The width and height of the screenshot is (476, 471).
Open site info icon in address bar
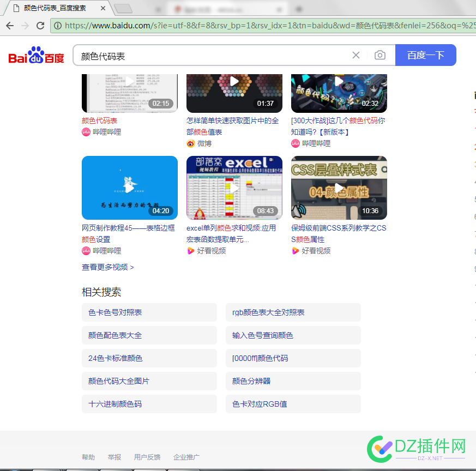click(x=58, y=26)
